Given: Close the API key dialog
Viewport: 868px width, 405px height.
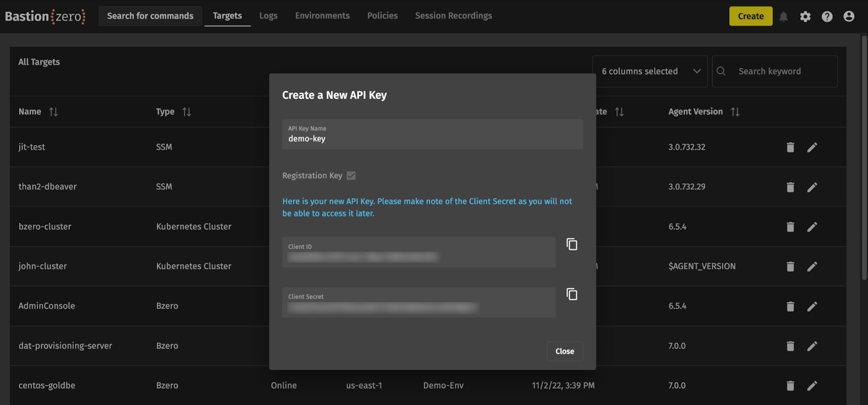Looking at the screenshot, I should (564, 351).
